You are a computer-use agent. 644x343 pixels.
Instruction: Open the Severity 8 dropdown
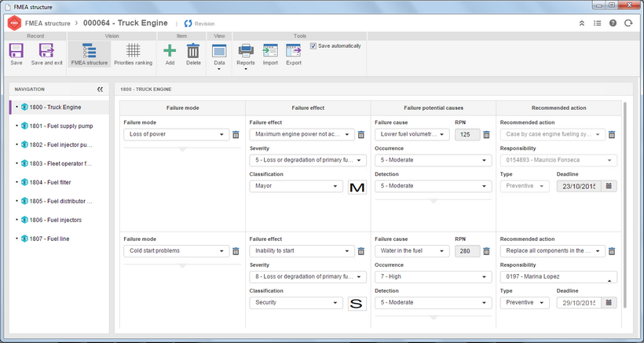pos(308,276)
